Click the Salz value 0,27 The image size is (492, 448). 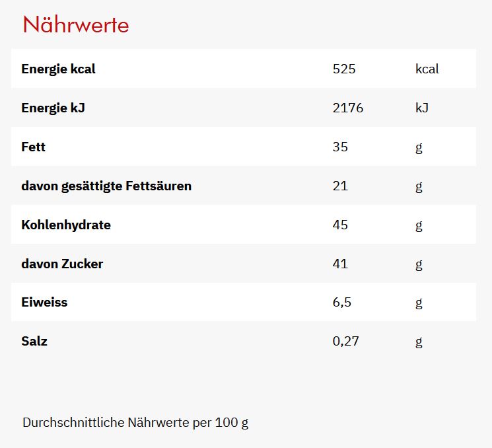[x=346, y=341]
